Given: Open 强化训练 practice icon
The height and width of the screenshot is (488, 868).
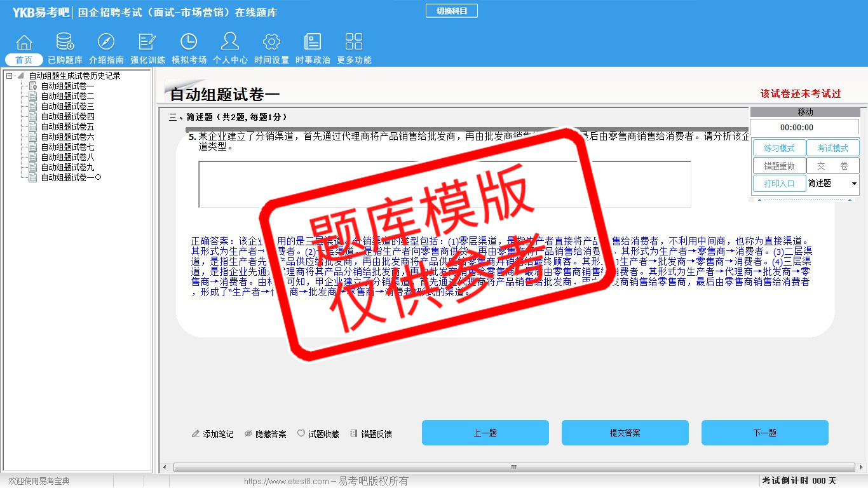Looking at the screenshot, I should tap(147, 42).
